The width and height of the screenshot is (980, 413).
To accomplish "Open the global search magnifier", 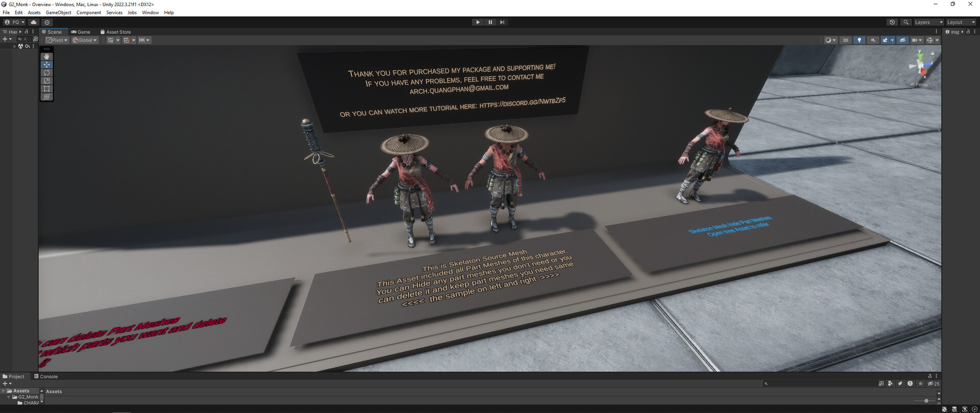I will 906,22.
